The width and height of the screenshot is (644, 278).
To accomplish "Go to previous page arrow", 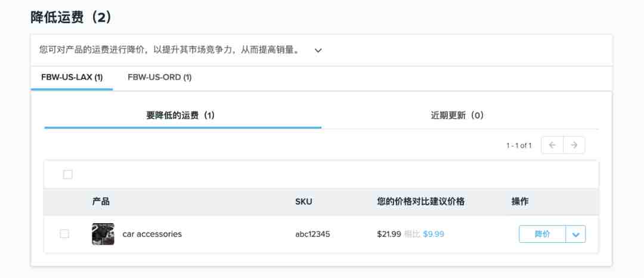I will click(552, 145).
